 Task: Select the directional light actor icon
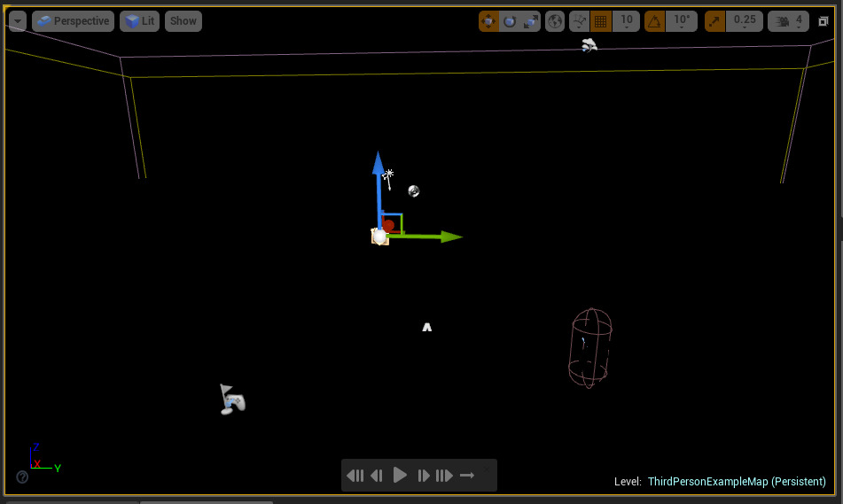[x=388, y=180]
